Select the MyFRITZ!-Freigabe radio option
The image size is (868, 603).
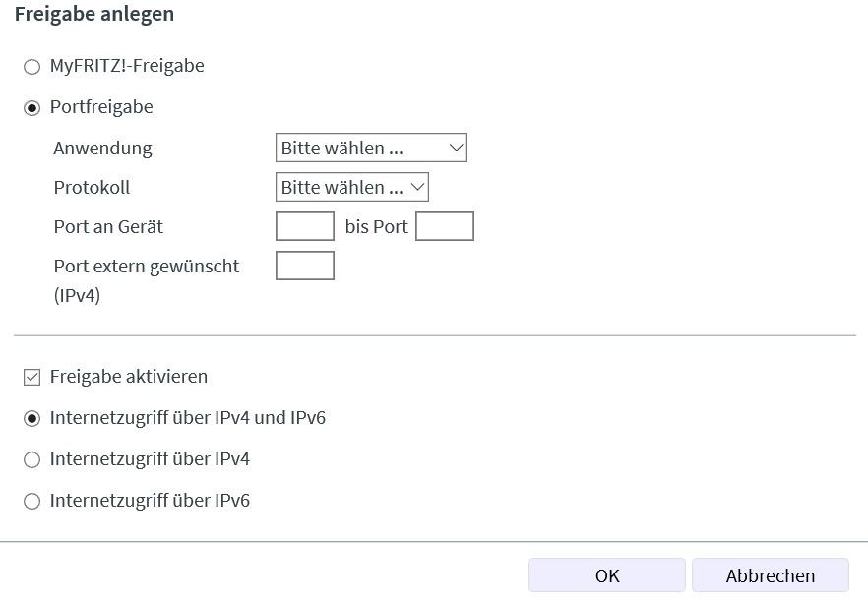point(31,67)
